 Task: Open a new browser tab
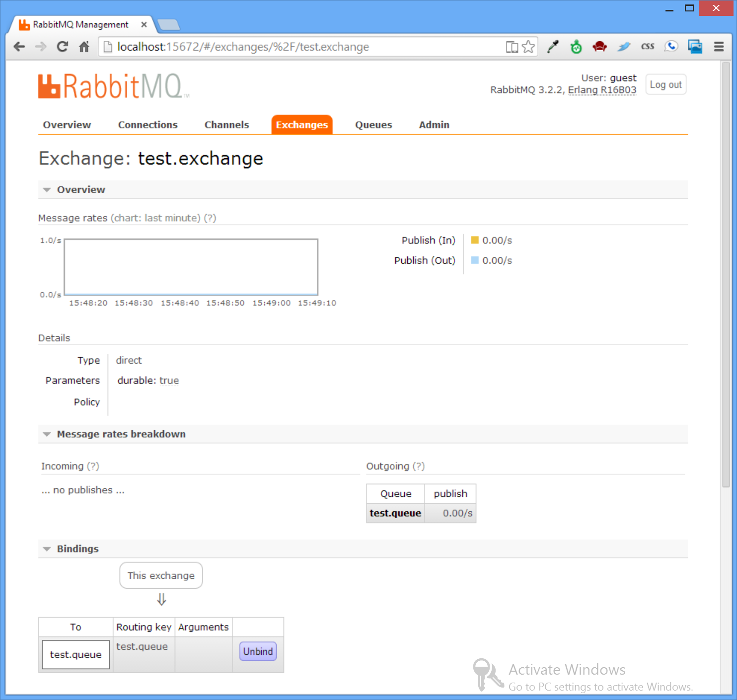tap(168, 24)
